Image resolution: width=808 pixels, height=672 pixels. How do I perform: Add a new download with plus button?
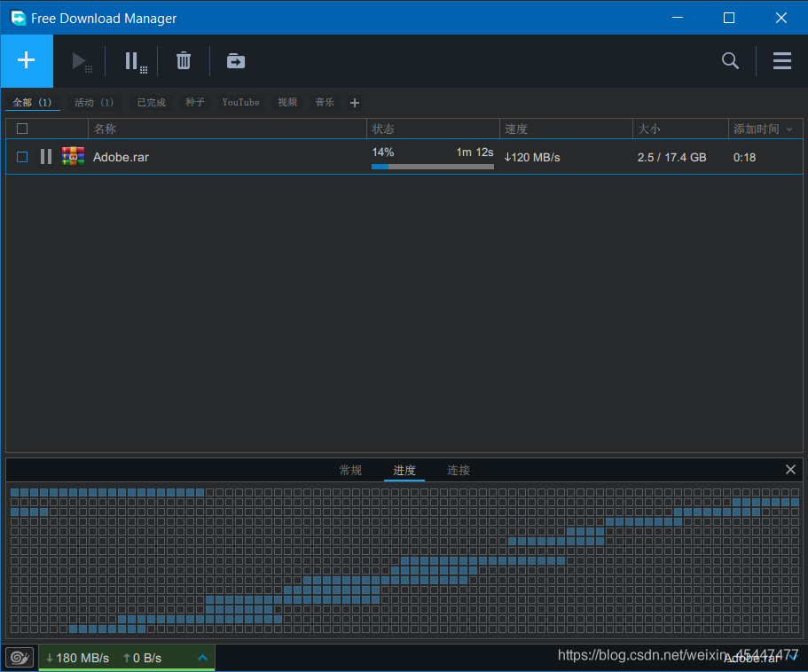click(27, 61)
